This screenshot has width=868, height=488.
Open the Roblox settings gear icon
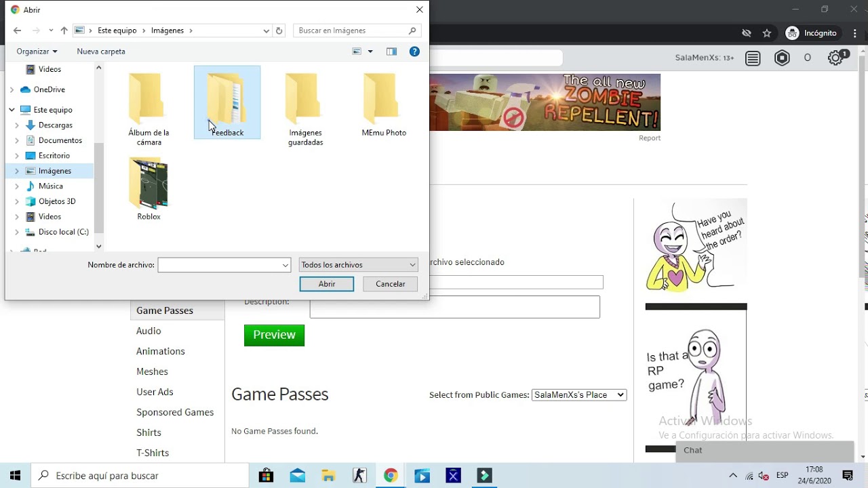pos(836,58)
